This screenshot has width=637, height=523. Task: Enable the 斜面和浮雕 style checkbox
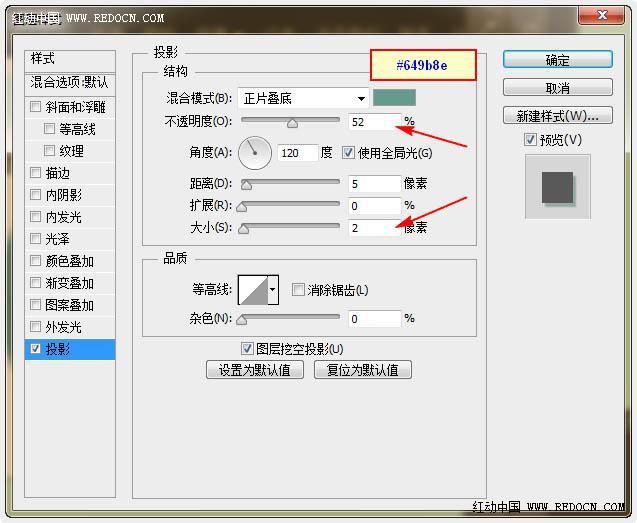click(36, 107)
